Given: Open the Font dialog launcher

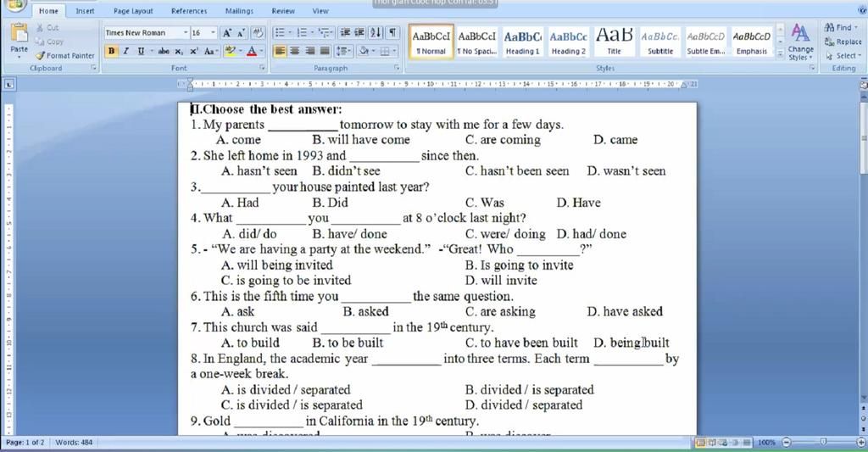Looking at the screenshot, I should point(262,68).
